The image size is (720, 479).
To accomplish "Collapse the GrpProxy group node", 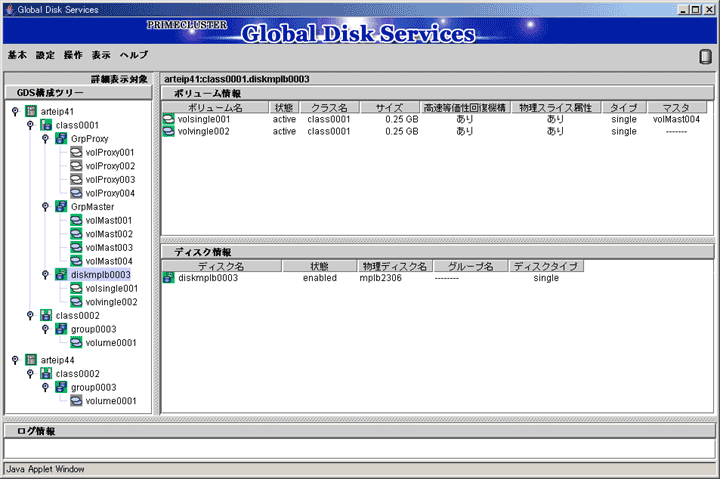I will point(45,138).
